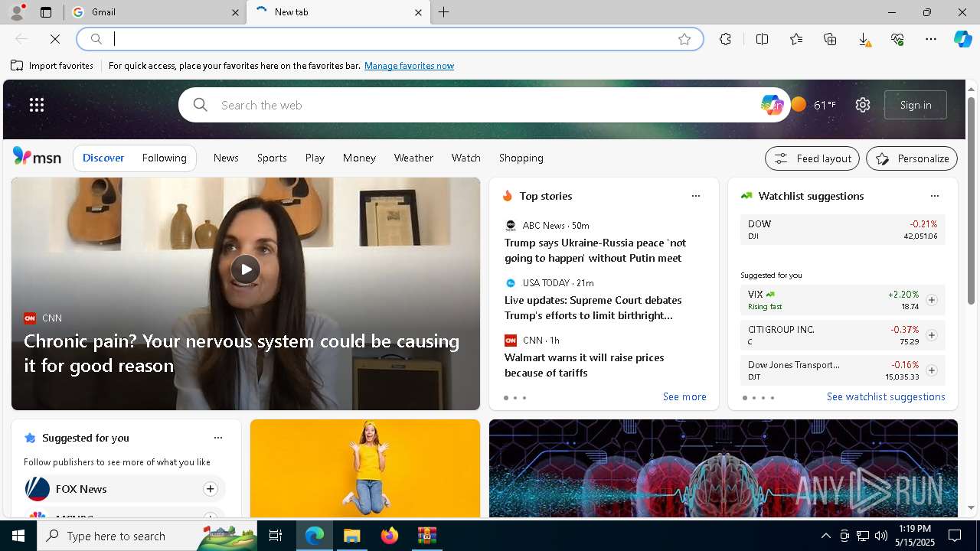Click the Personalize button
This screenshot has width=980, height=551.
click(x=912, y=158)
